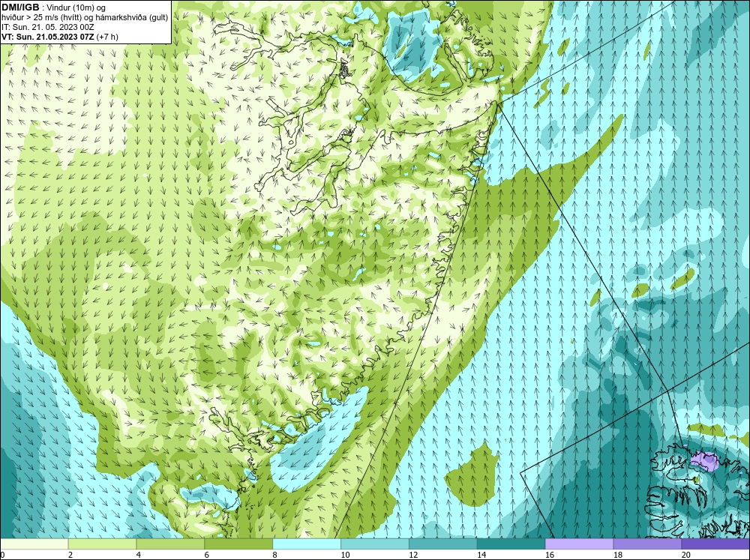Screen dimensions: 750x560
Task: Click the light green 2–4 m/s legend swatch
Action: (102, 544)
